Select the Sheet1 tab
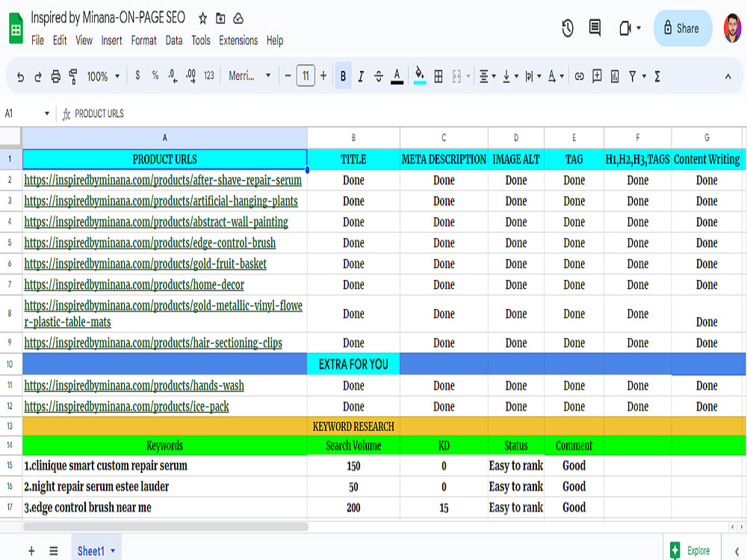The height and width of the screenshot is (560, 747). click(x=96, y=551)
